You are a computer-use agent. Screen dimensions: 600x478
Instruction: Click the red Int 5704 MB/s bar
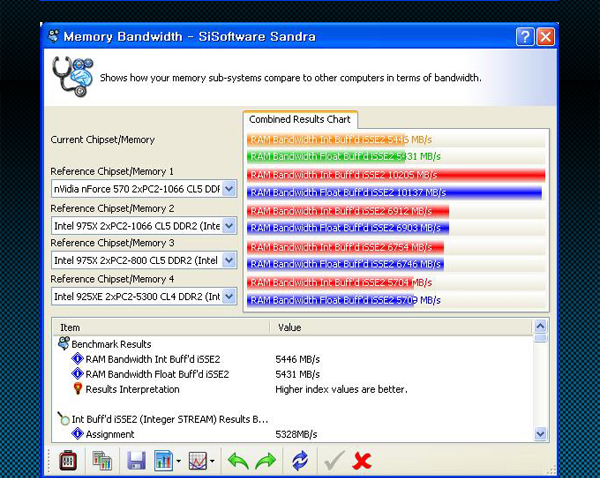coord(330,283)
